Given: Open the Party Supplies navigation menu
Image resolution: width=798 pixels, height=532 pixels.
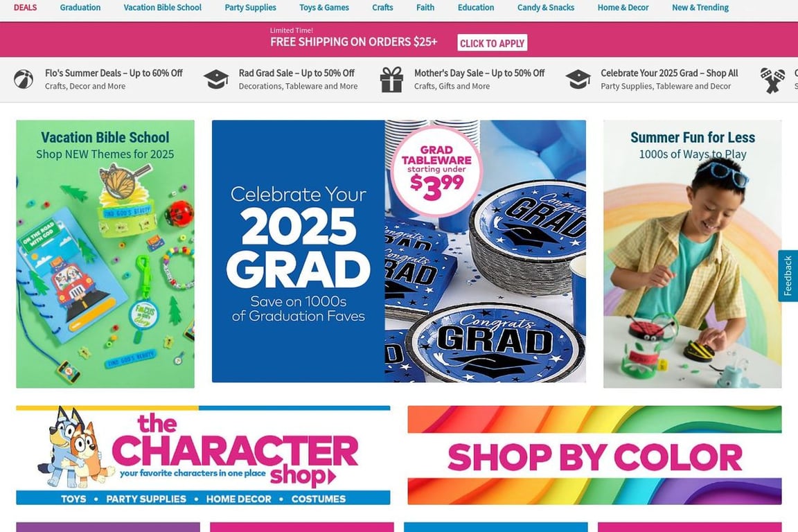Looking at the screenshot, I should (250, 8).
